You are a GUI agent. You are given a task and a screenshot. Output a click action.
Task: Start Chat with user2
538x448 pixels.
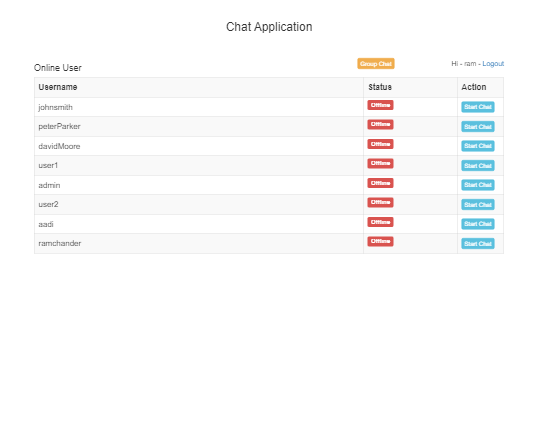(478, 205)
